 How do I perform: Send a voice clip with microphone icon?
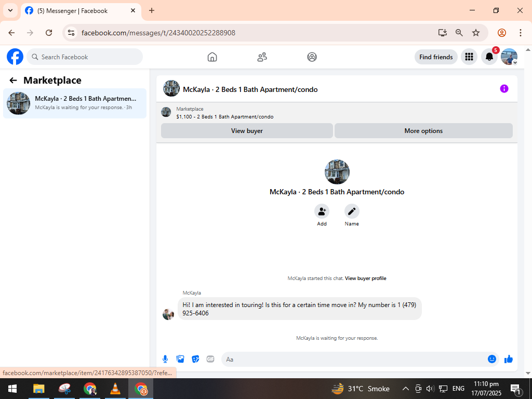pyautogui.click(x=165, y=359)
